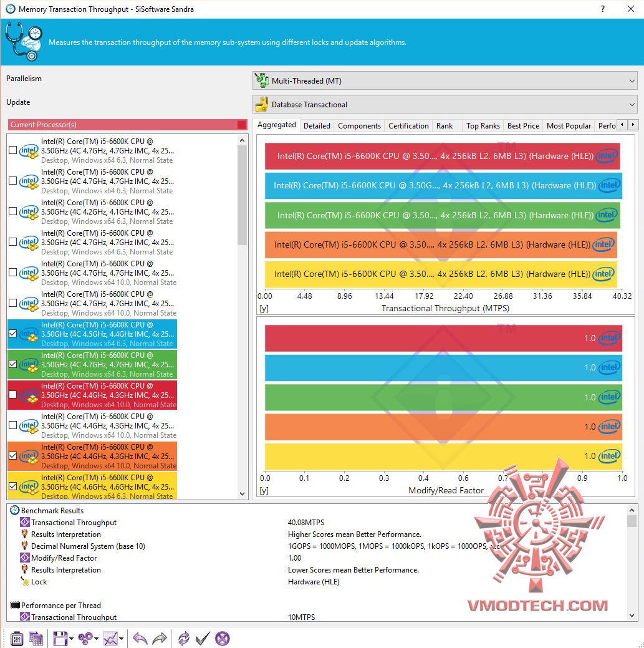This screenshot has width=644, height=648.
Task: Switch to the Top Ranks tab
Action: coord(483,125)
